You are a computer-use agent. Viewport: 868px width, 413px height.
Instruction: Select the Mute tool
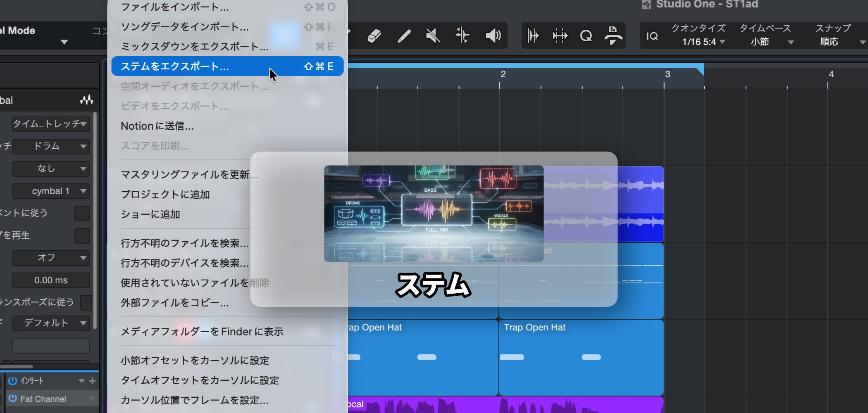coord(433,36)
